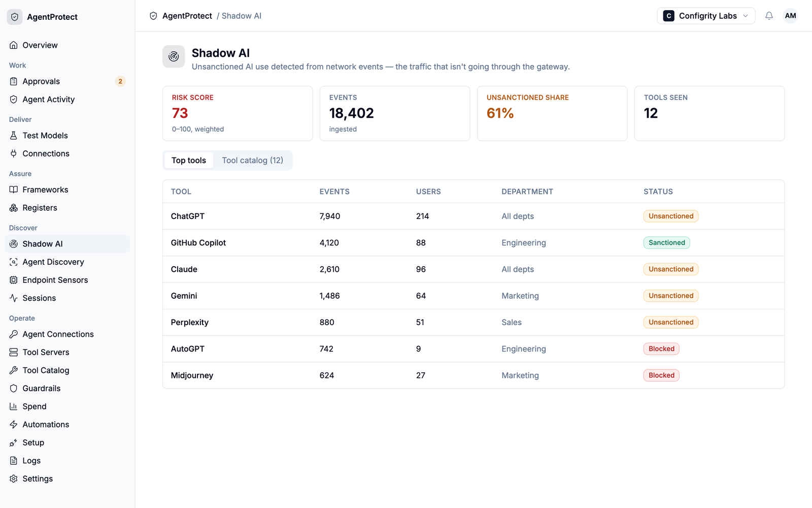Select the Gemini tool name
Image resolution: width=812 pixels, height=508 pixels.
184,296
